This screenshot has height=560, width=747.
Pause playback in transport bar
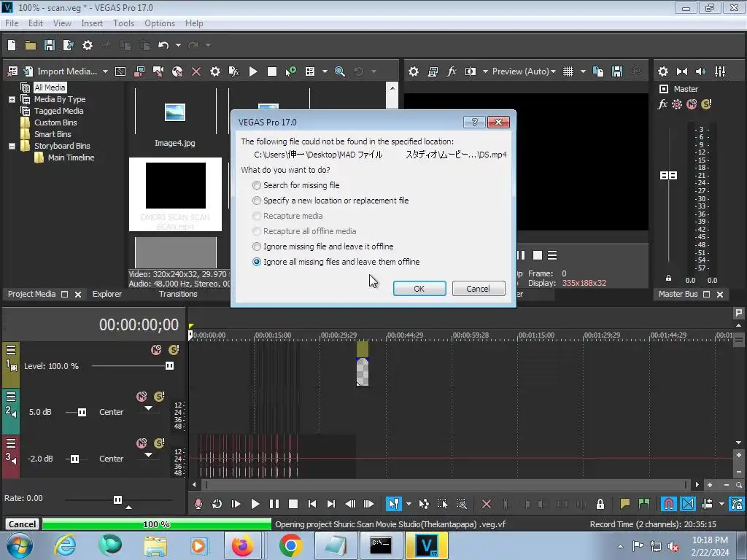click(x=274, y=504)
